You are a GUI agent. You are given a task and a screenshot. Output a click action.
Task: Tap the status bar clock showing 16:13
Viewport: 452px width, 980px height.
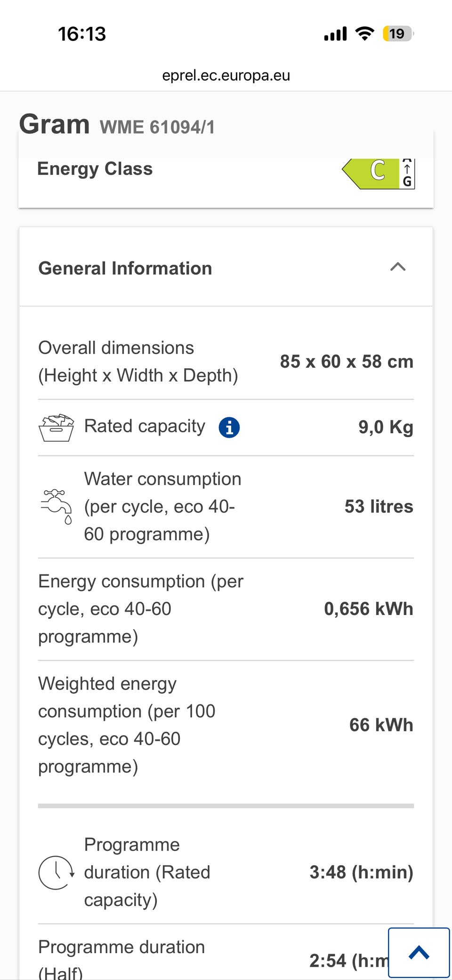pos(82,34)
